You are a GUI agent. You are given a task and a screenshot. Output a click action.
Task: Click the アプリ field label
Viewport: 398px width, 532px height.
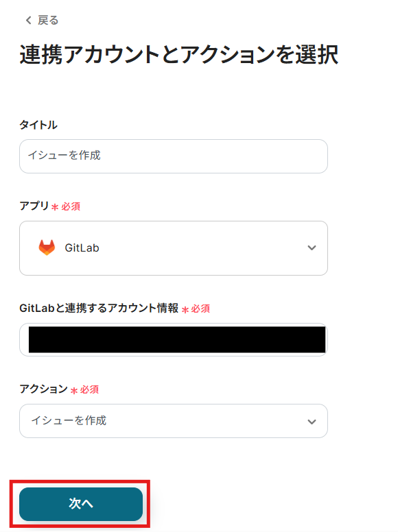(34, 206)
